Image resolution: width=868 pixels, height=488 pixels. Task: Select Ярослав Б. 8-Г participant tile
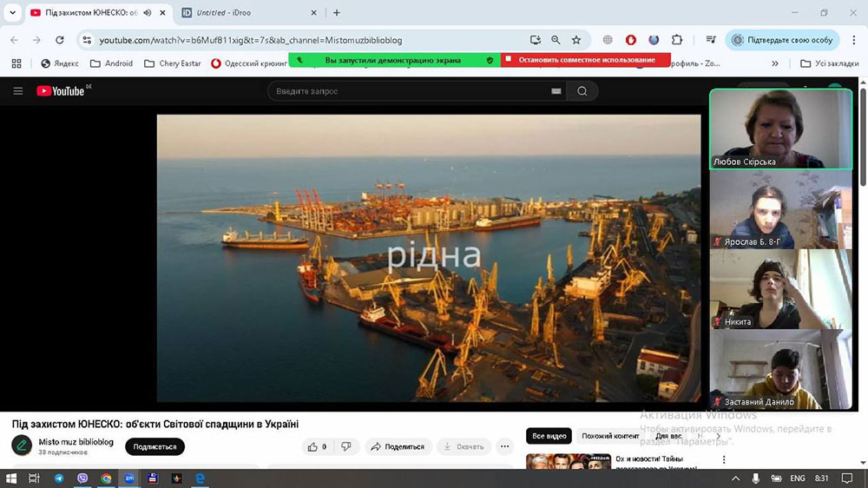click(x=781, y=209)
